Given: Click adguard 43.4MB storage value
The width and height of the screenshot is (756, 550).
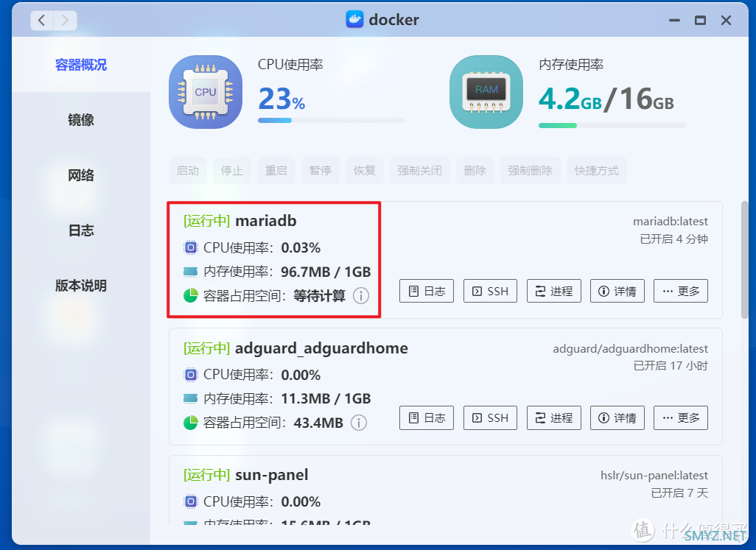Looking at the screenshot, I should coord(318,423).
